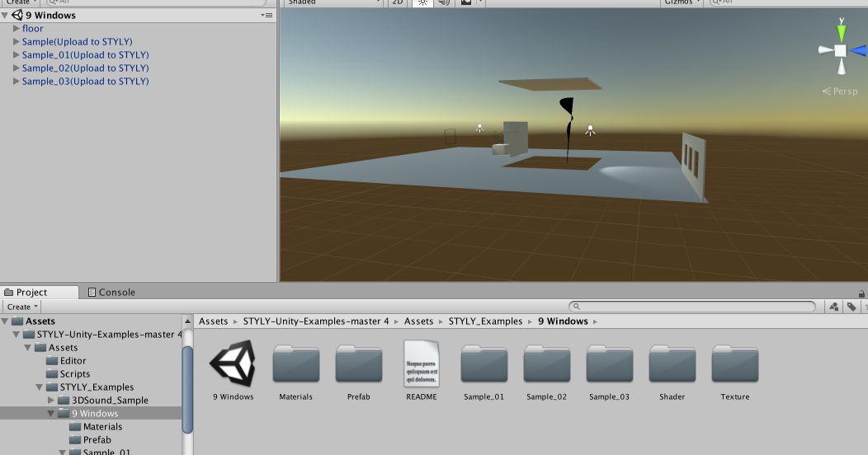Click the green Y axis cone on scene gizmo
The width and height of the screenshot is (868, 455).
coord(842,33)
